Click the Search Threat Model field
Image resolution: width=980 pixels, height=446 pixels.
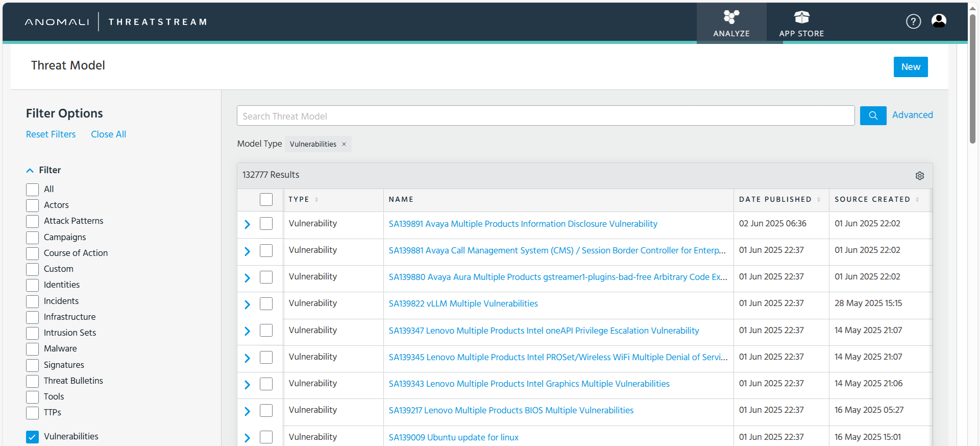pos(546,115)
